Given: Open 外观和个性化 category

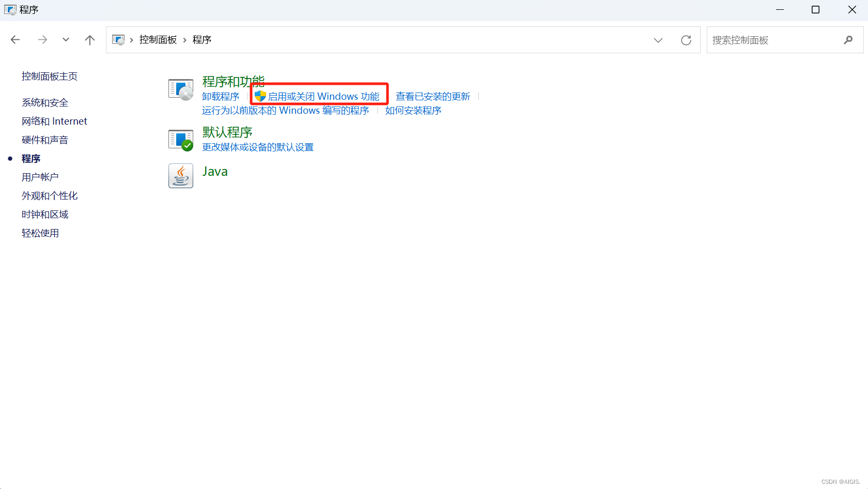Looking at the screenshot, I should [50, 196].
